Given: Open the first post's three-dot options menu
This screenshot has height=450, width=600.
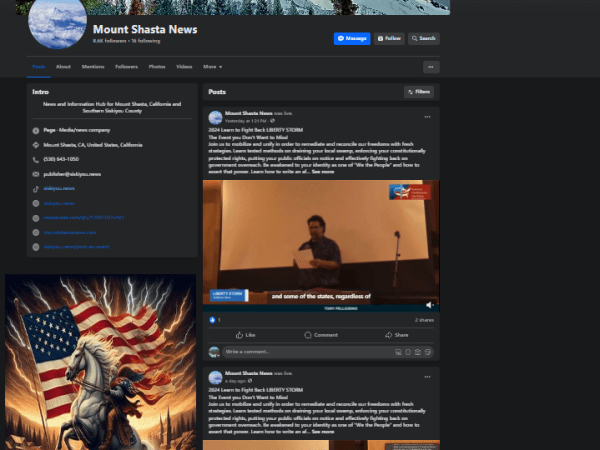Looking at the screenshot, I should 427,117.
